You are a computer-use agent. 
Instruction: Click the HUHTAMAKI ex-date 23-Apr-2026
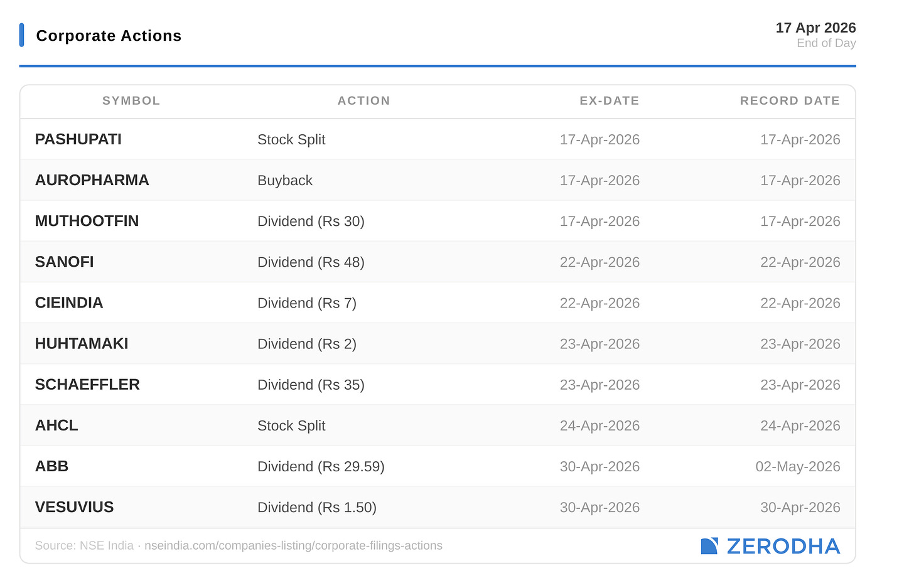pos(599,344)
